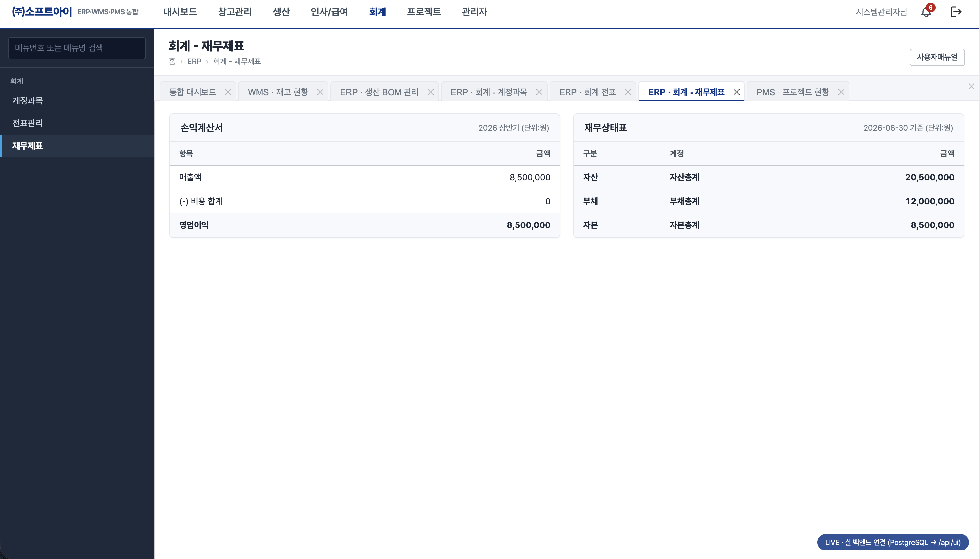Click 시스템관리자님 user name
This screenshot has width=980, height=559.
point(881,12)
